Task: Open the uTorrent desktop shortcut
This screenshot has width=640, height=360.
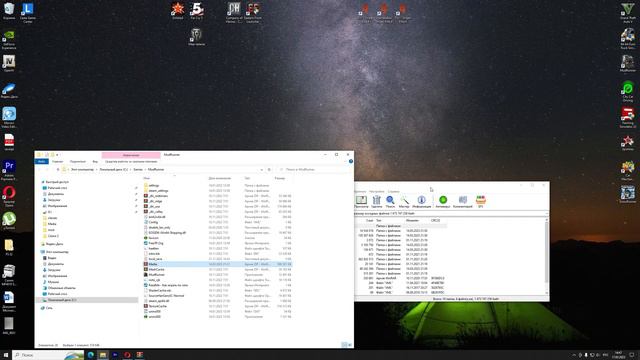Action: pyautogui.click(x=9, y=221)
